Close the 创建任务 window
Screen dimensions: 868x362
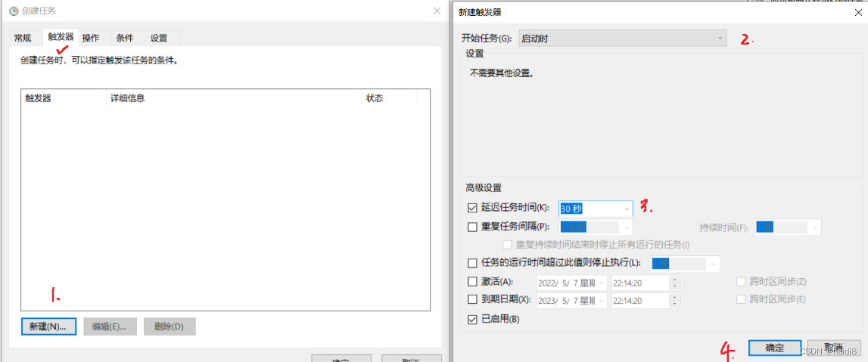(437, 10)
